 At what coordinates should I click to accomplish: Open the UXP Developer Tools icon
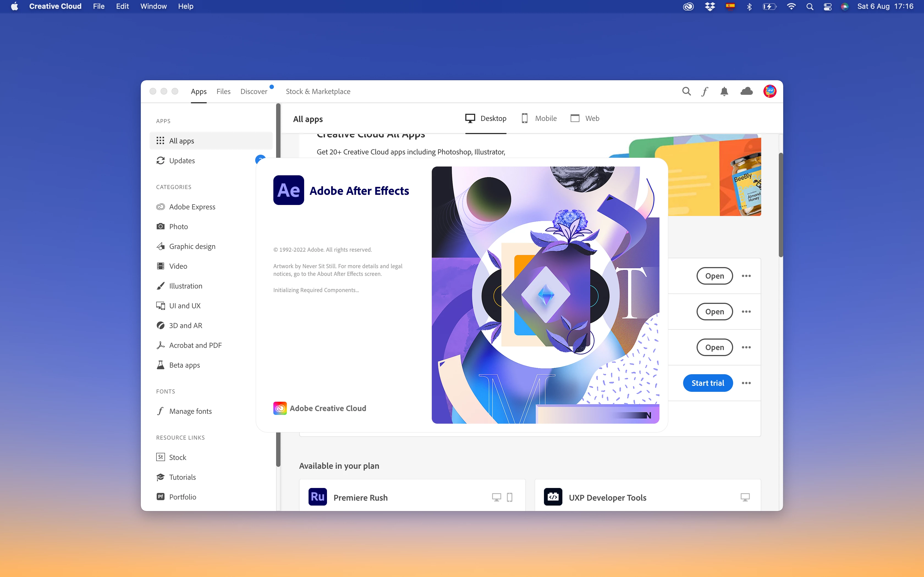click(x=553, y=497)
